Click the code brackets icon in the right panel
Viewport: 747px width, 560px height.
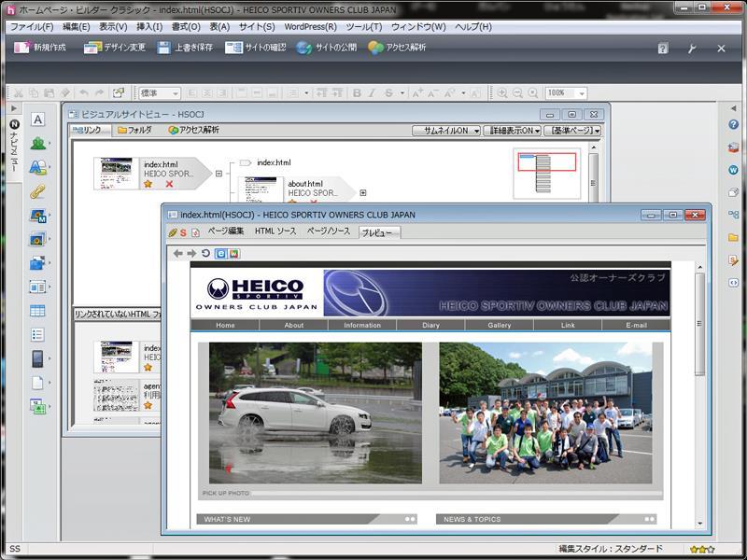coord(733,283)
